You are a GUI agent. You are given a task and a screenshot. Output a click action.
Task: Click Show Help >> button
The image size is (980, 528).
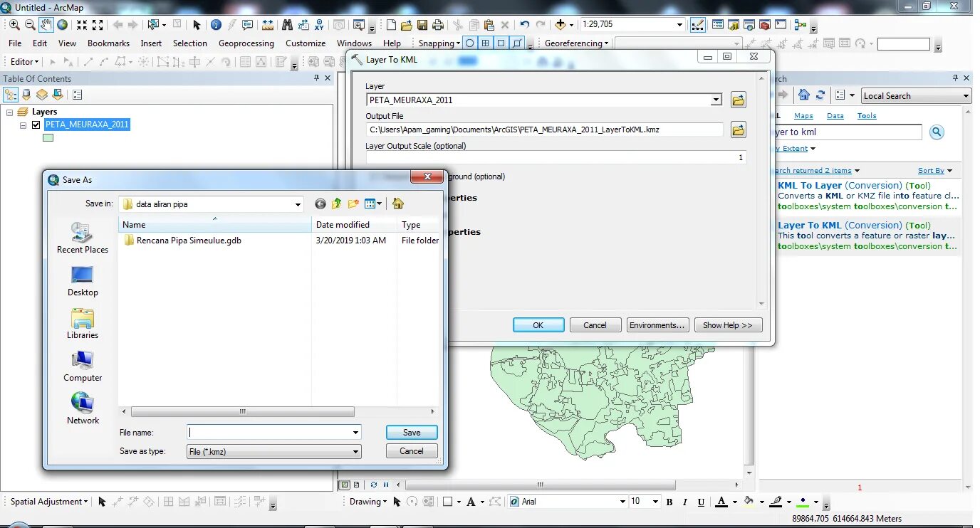point(728,325)
